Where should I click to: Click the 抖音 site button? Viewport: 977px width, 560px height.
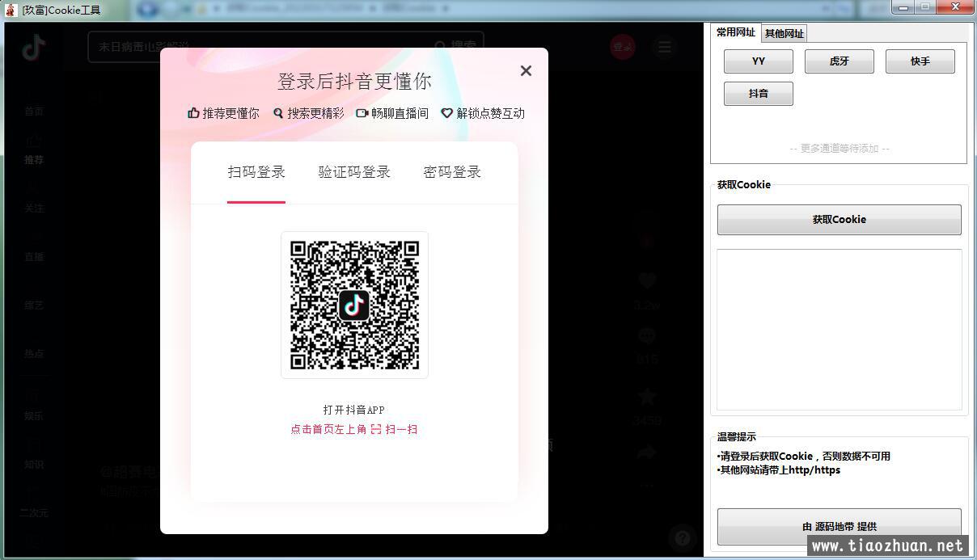click(x=759, y=94)
